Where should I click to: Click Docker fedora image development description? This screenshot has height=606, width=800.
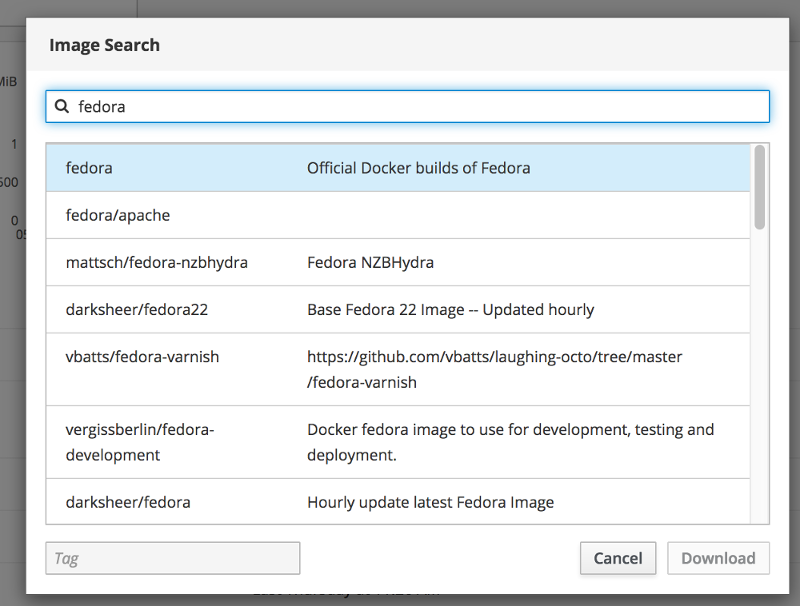(x=510, y=442)
